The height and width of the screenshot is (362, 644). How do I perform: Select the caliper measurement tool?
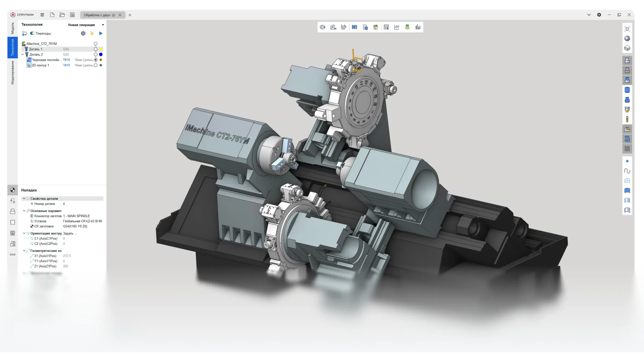click(x=343, y=27)
